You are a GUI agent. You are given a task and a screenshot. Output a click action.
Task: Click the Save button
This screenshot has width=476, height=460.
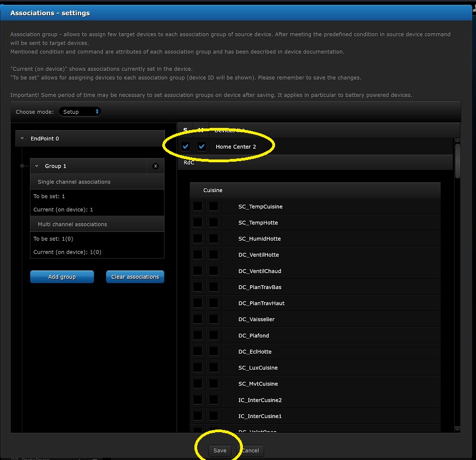click(219, 451)
